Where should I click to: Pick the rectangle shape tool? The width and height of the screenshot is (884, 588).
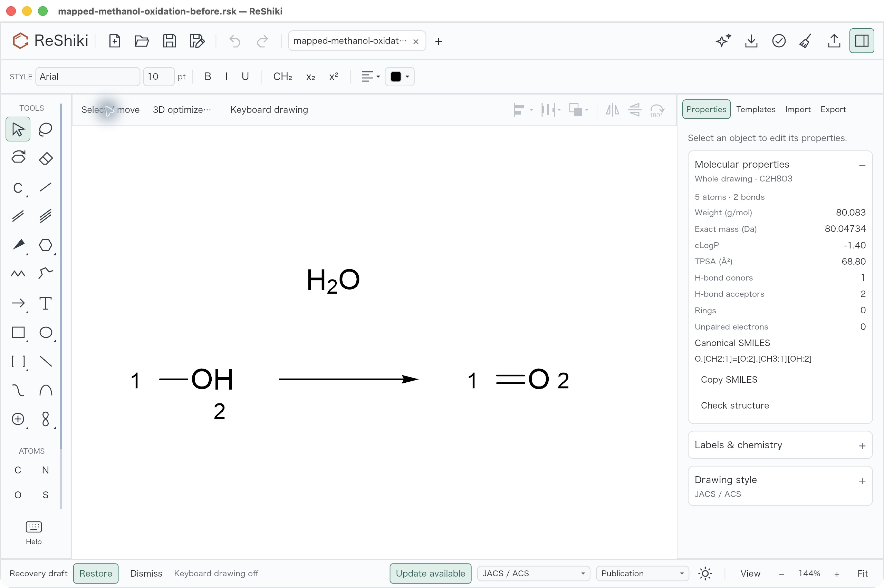click(x=18, y=332)
